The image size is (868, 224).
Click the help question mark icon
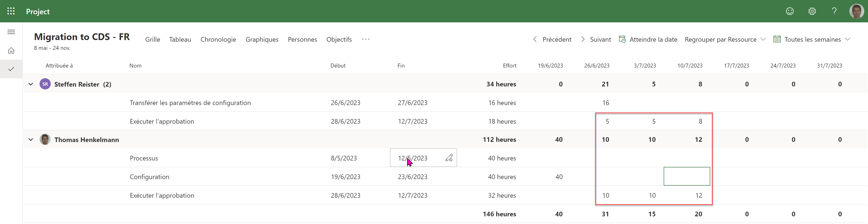tap(834, 11)
